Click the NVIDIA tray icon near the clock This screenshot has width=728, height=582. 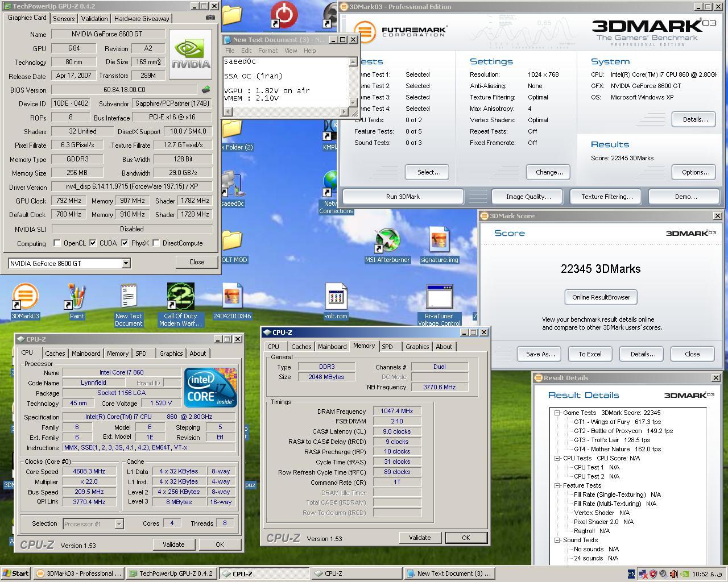point(684,574)
